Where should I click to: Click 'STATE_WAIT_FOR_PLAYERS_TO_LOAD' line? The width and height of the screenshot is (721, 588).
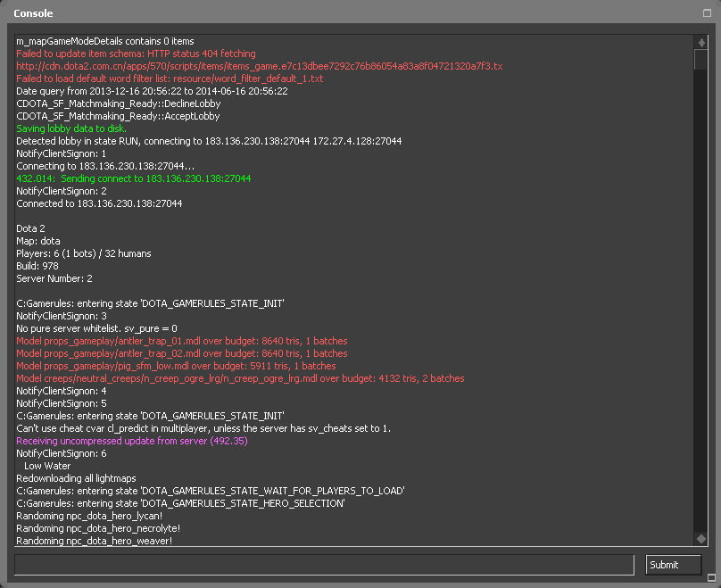pyautogui.click(x=210, y=491)
